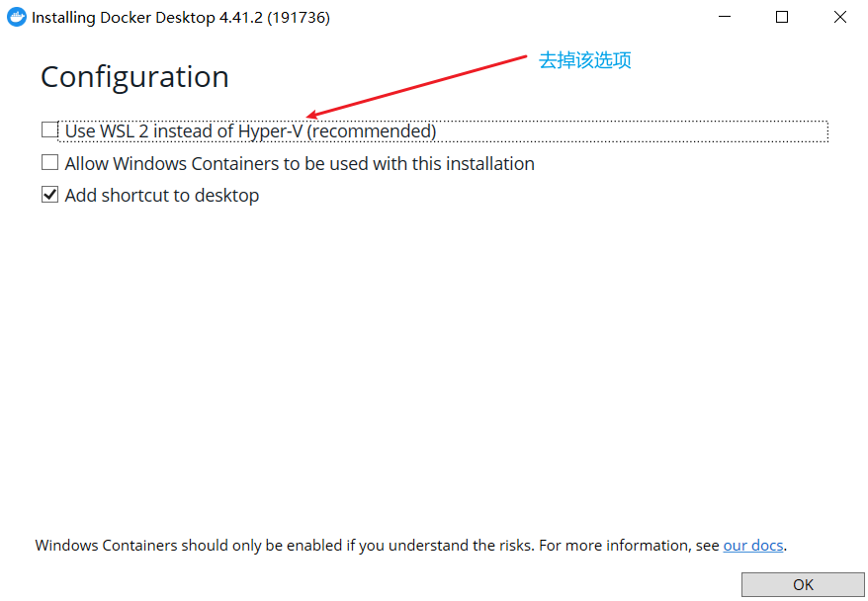Screen dimensions: 868x601
Task: Click the Docker whale icon in title bar
Action: 16,17
